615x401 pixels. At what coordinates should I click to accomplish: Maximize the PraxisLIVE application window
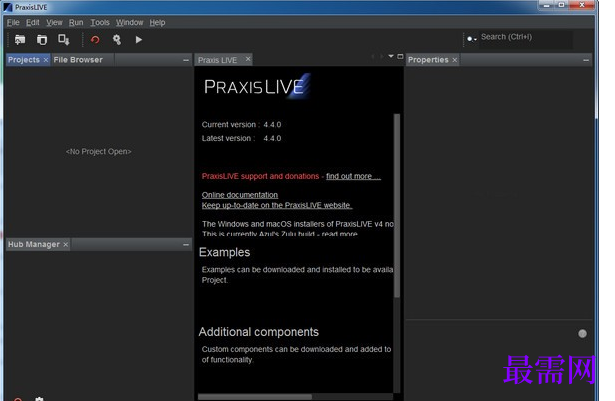pos(562,5)
